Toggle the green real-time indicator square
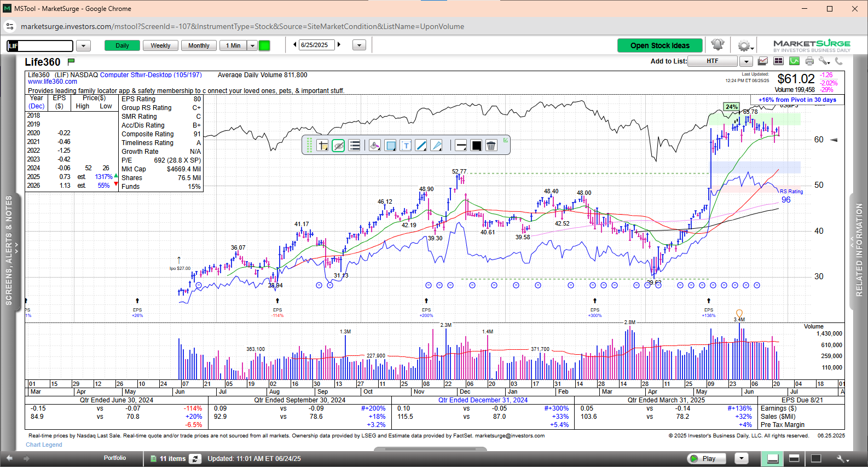Viewport: 868px width, 467px height. point(264,45)
